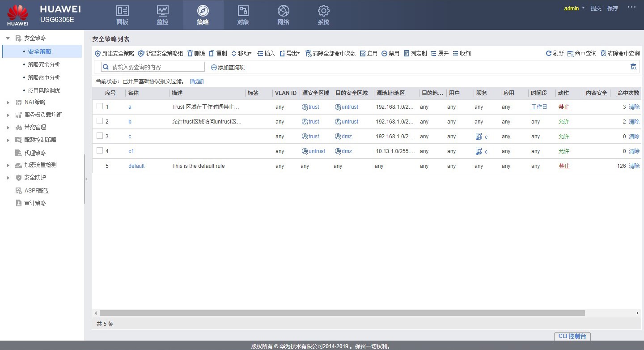This screenshot has height=350, width=644.
Task: Click the New Security Policy (新建安全策略) icon
Action: (98, 53)
